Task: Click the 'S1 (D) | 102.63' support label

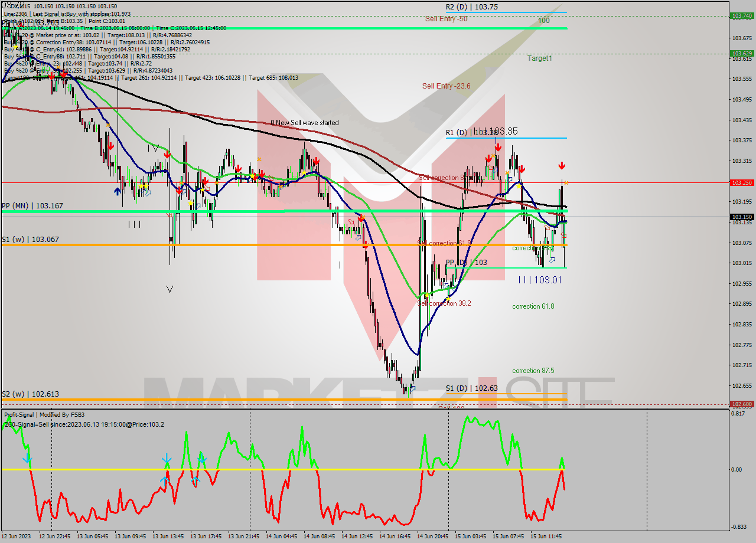Action: click(x=471, y=388)
